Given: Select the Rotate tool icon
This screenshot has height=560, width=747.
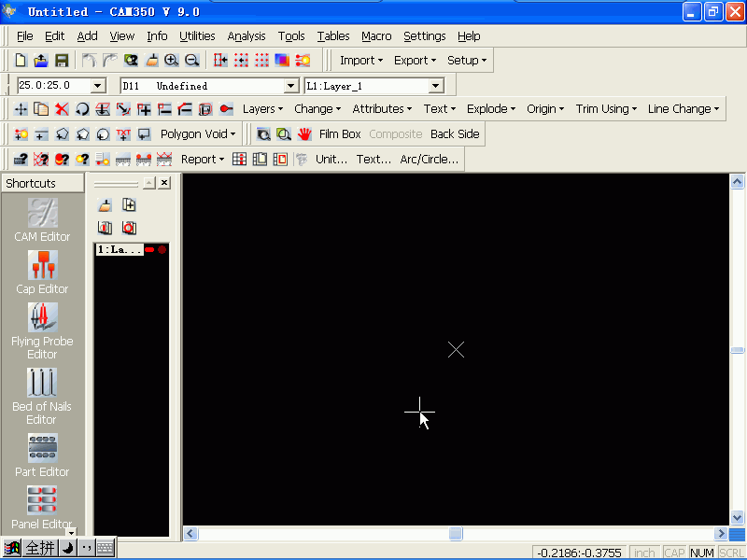Looking at the screenshot, I should tap(82, 109).
